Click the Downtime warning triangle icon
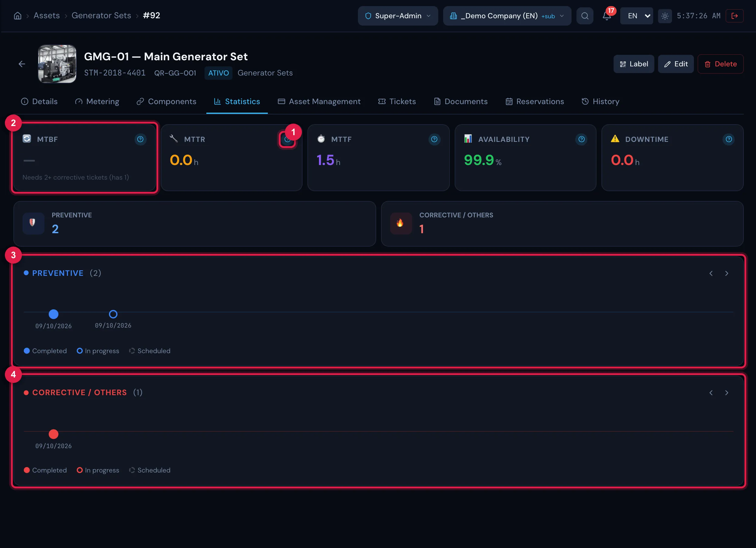This screenshot has width=756, height=548. click(615, 139)
